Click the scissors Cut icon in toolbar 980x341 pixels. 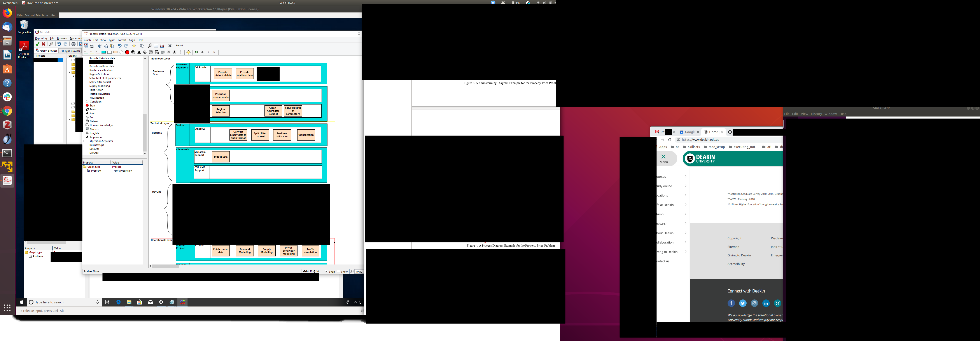pyautogui.click(x=100, y=46)
